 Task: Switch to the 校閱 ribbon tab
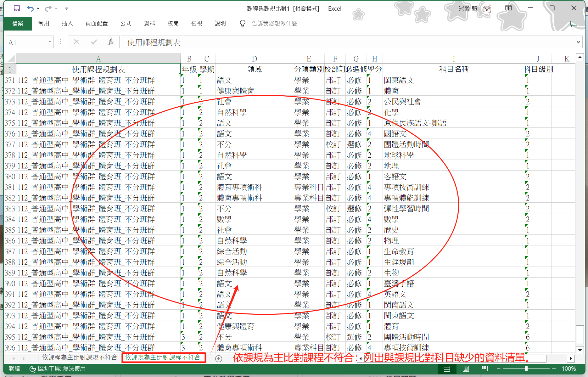[x=173, y=23]
